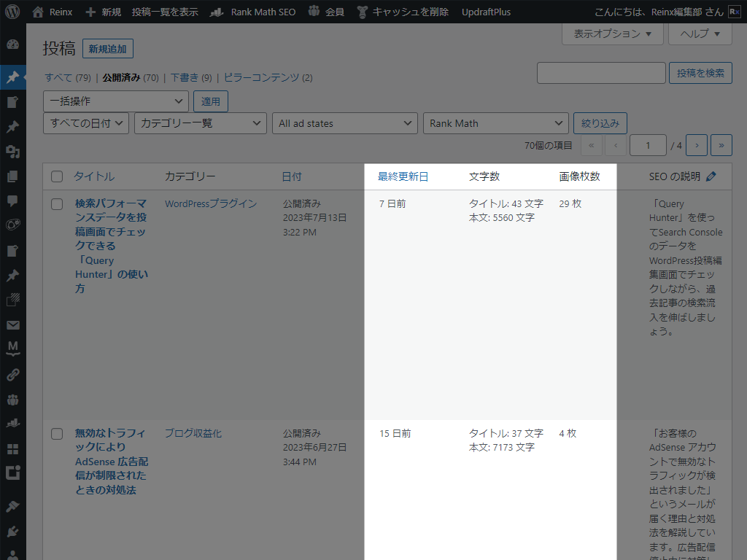
Task: Expand the ヘルプ panel
Action: 700,34
